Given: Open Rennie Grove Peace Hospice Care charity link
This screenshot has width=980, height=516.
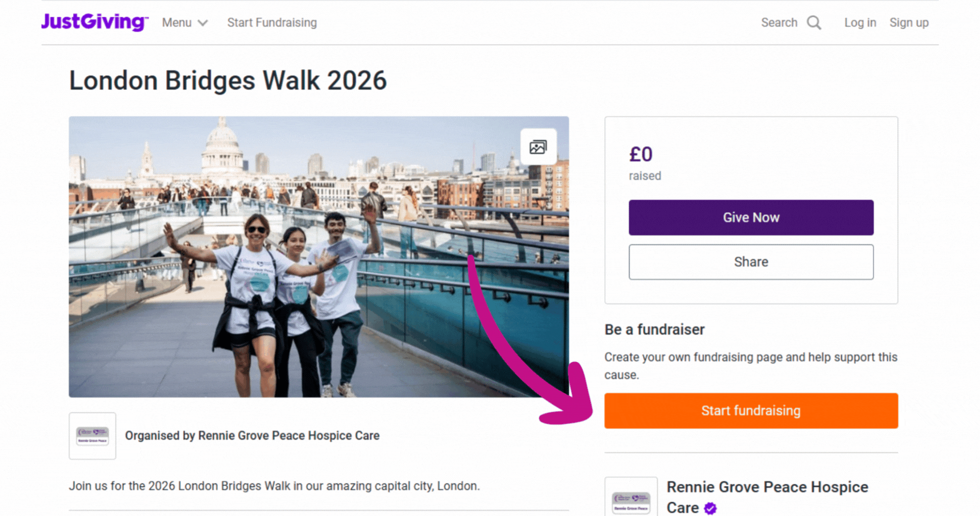Looking at the screenshot, I should click(x=767, y=487).
